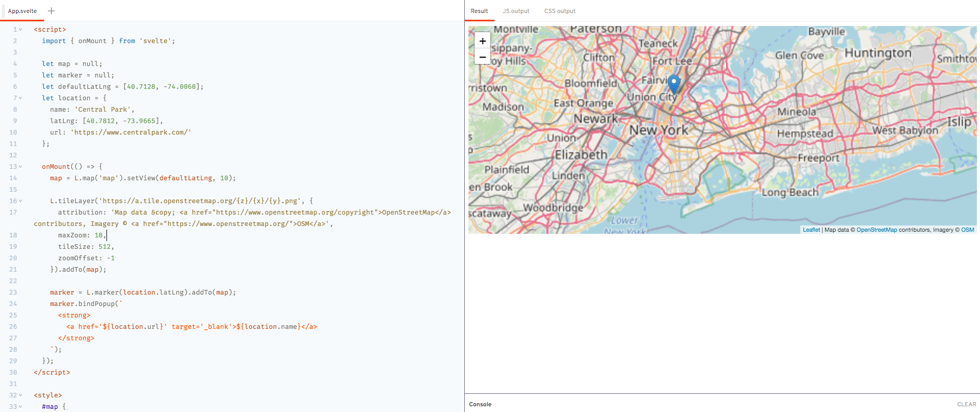
Task: Click the 'https://www.centralpark.com/' url string
Action: (x=131, y=132)
